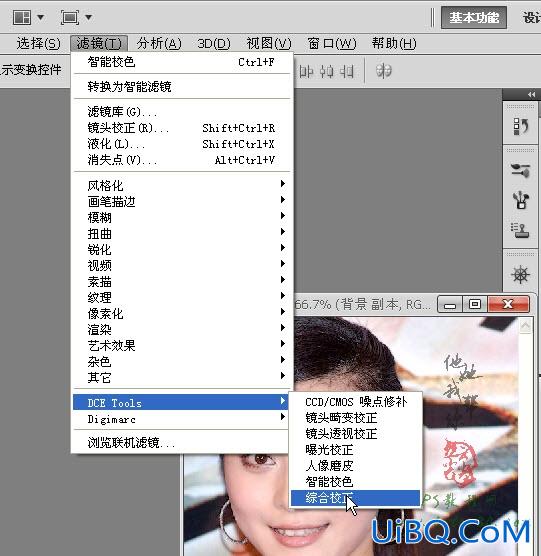Choose 转换为智能滤镜
Screen dimensions: 541x556
[x=182, y=87]
